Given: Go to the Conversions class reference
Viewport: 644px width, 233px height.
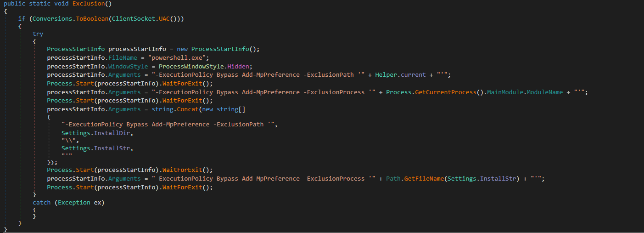Looking at the screenshot, I should pos(52,18).
